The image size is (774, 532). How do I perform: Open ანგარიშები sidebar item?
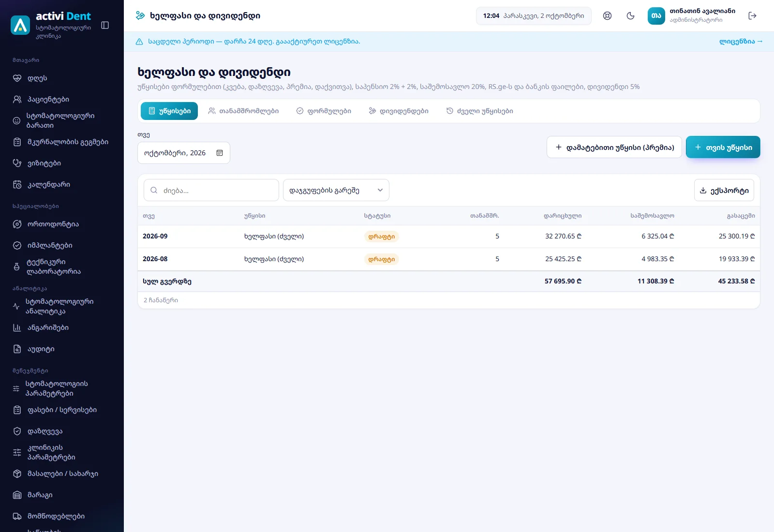62,327
